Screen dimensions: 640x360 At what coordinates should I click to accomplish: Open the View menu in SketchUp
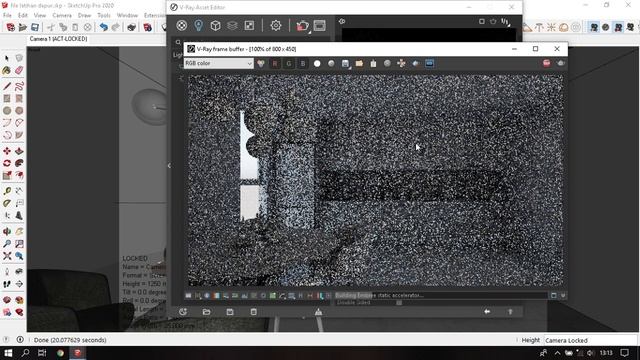[40, 16]
